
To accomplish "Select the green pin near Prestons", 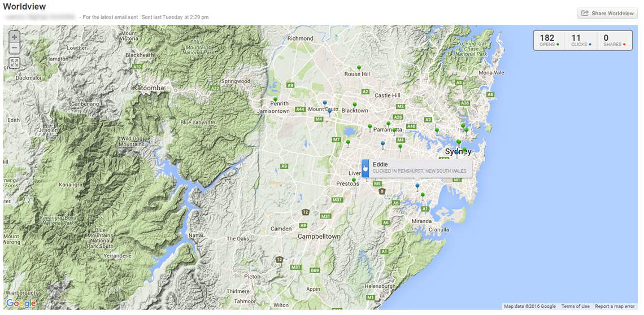I will (354, 181).
